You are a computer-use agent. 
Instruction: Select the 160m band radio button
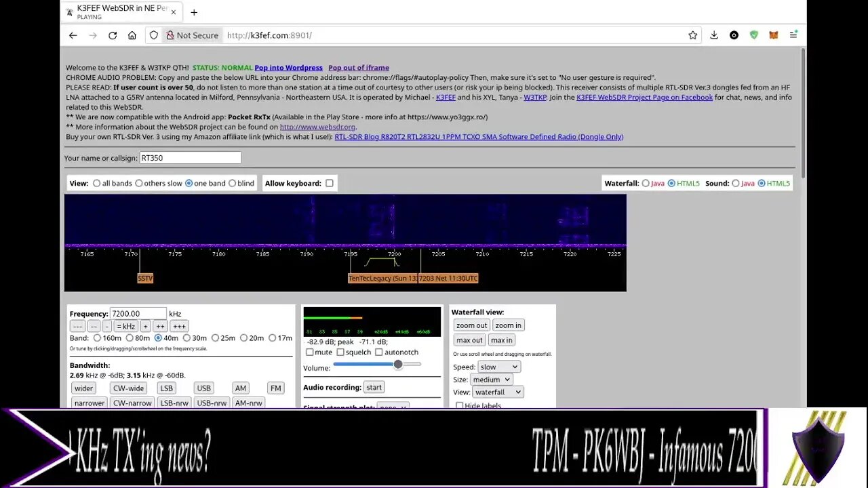(98, 338)
